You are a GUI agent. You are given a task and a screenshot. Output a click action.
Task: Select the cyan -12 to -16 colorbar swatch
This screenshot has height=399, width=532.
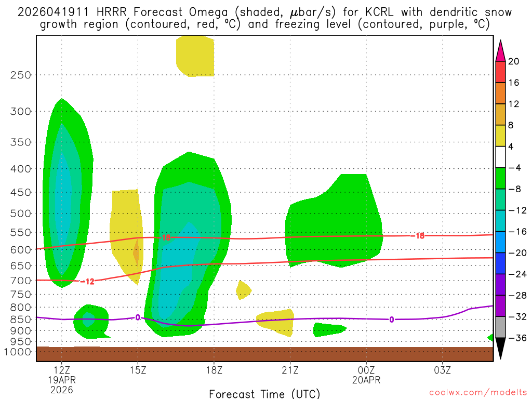(x=500, y=221)
